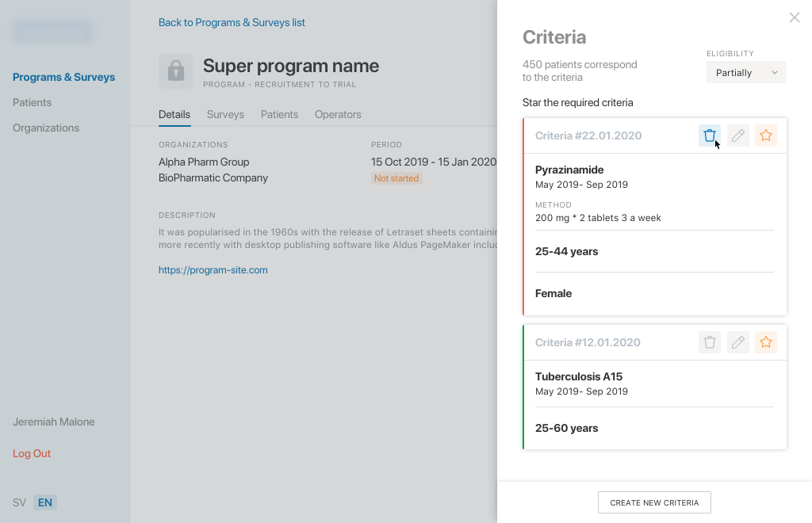Screen dimensions: 812x523
Task: Click the 25-60 years criterion
Action: [x=566, y=429]
